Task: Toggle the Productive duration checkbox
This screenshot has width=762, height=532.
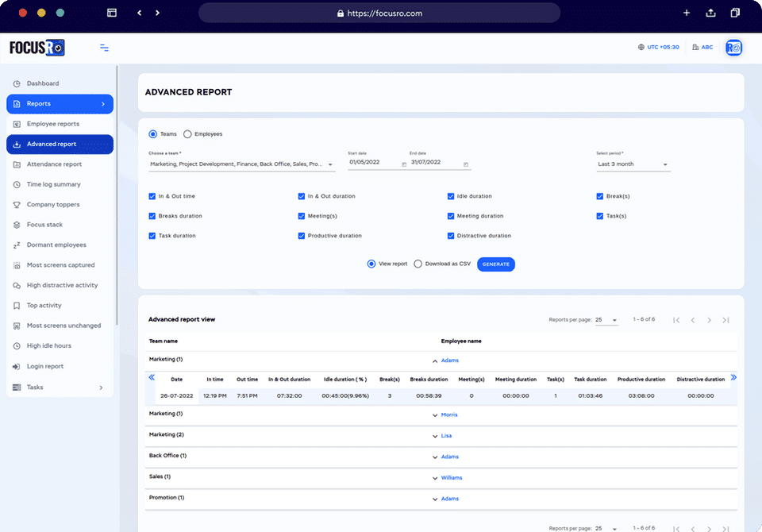Action: click(302, 236)
